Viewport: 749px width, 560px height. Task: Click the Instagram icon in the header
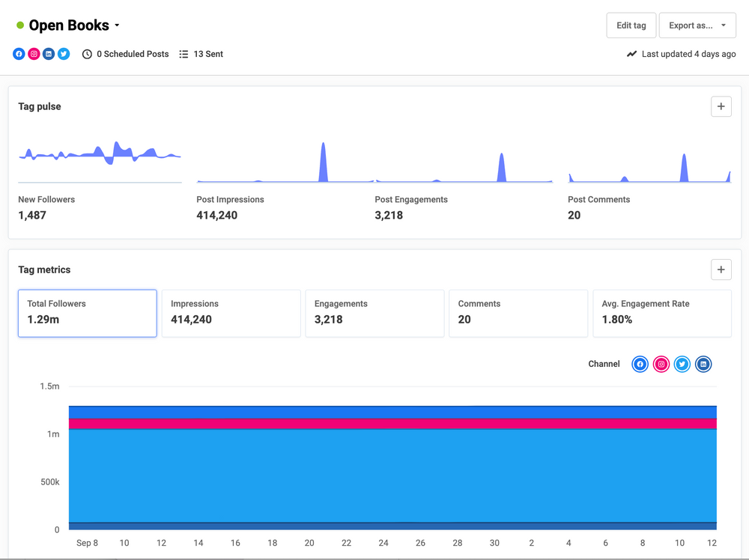(x=33, y=53)
